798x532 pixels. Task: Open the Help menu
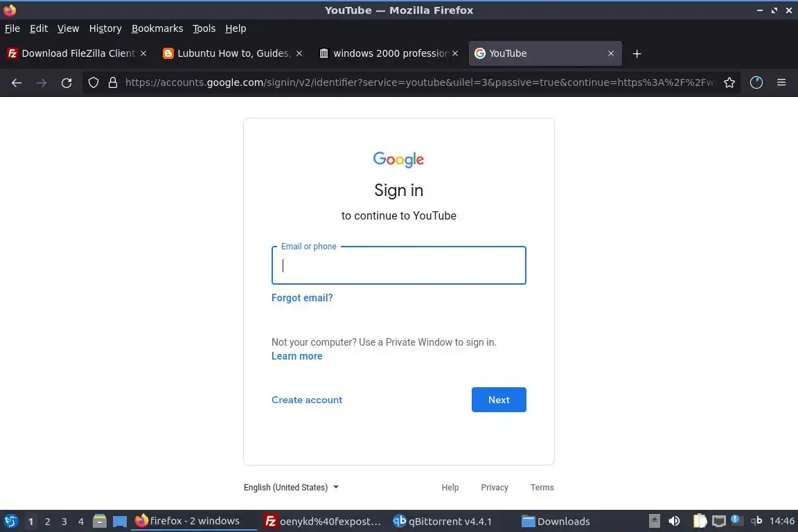pos(236,28)
